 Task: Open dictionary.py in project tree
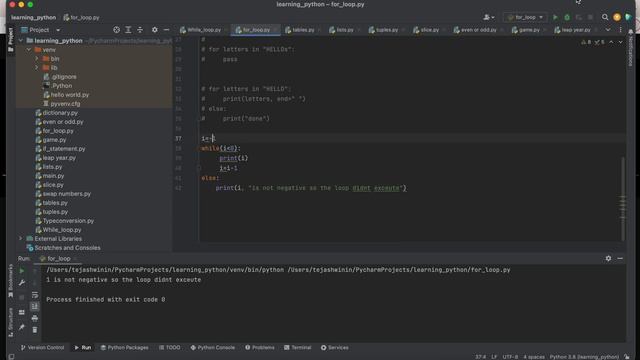click(x=60, y=113)
